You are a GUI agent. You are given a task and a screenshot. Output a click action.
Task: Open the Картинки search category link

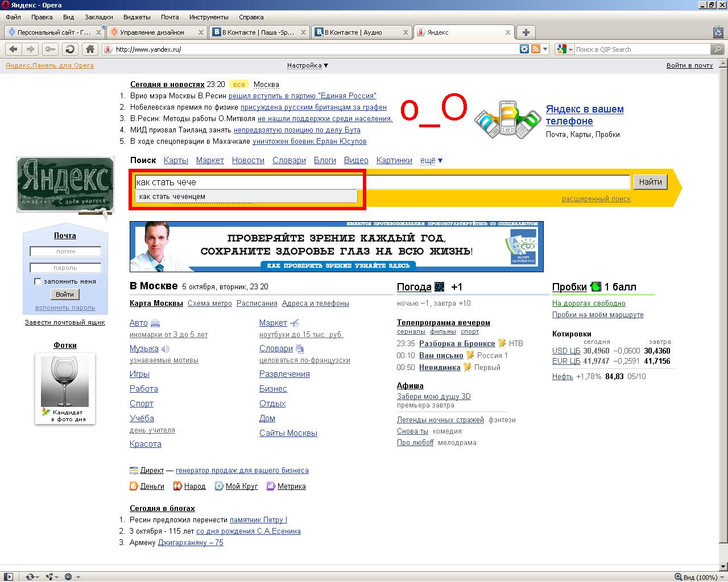[x=394, y=160]
